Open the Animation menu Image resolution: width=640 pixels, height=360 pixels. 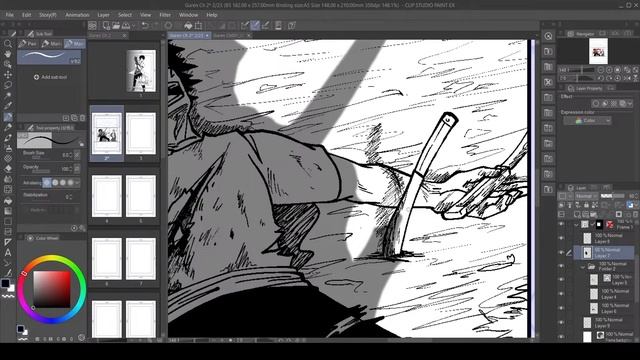tap(77, 15)
